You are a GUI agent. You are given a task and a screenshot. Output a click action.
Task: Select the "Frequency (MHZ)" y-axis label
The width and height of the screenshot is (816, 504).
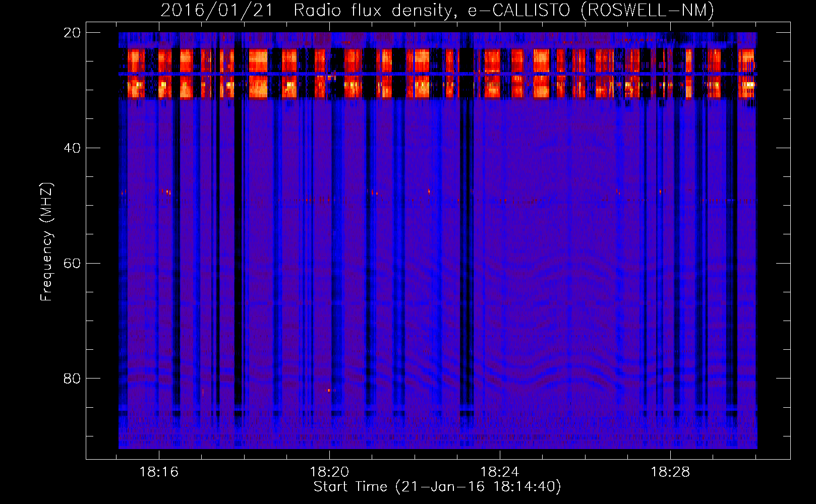pos(46,242)
